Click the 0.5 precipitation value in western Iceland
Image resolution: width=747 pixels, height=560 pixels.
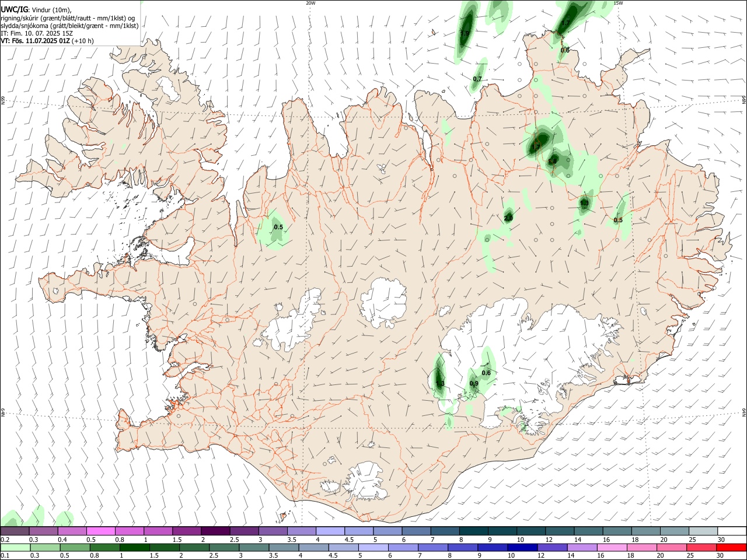point(278,227)
